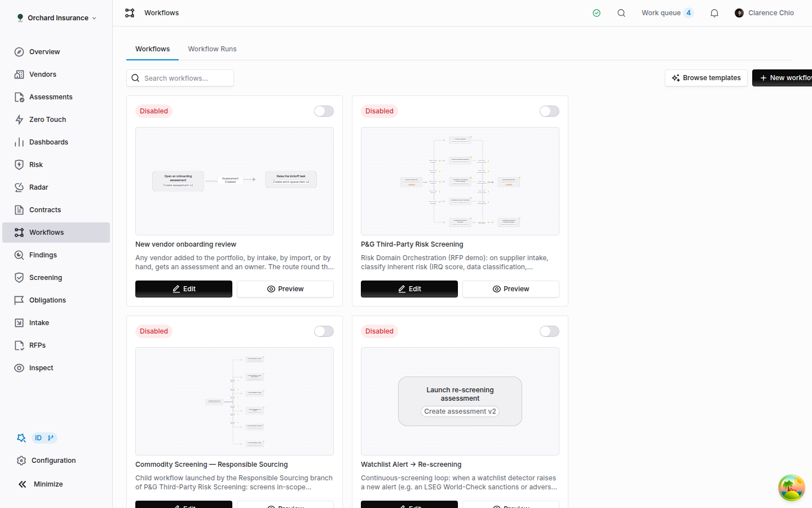Open the palm tree floating widget
812x508 pixels.
click(792, 488)
